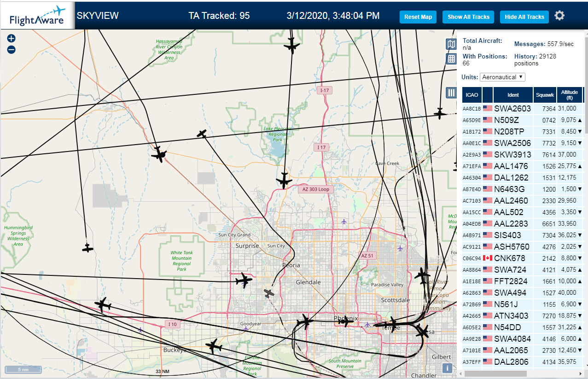Click Show All Tracks button

tap(468, 17)
